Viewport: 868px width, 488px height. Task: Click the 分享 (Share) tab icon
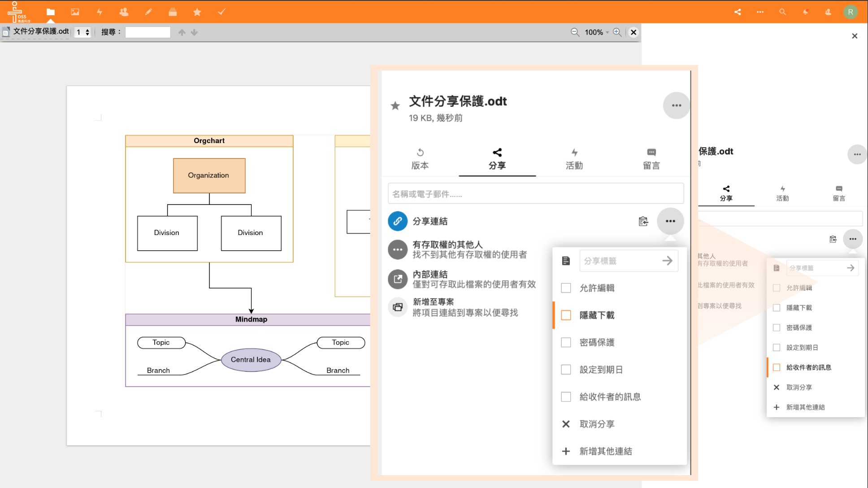click(x=497, y=158)
